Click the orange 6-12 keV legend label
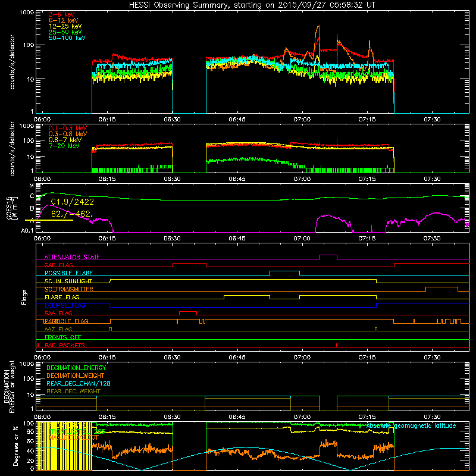 click(x=64, y=20)
